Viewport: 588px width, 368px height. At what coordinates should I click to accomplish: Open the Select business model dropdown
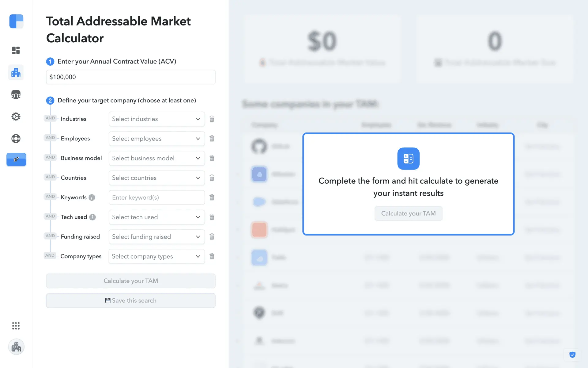(x=156, y=158)
